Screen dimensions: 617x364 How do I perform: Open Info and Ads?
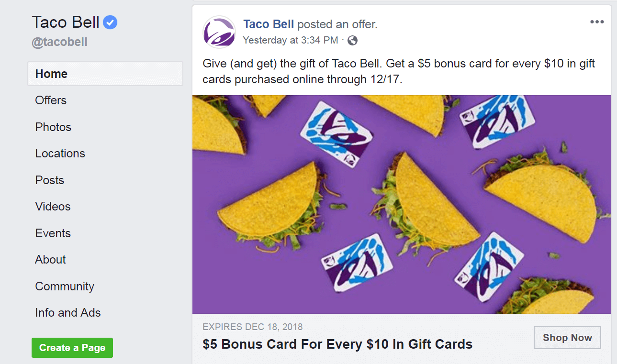pos(68,313)
